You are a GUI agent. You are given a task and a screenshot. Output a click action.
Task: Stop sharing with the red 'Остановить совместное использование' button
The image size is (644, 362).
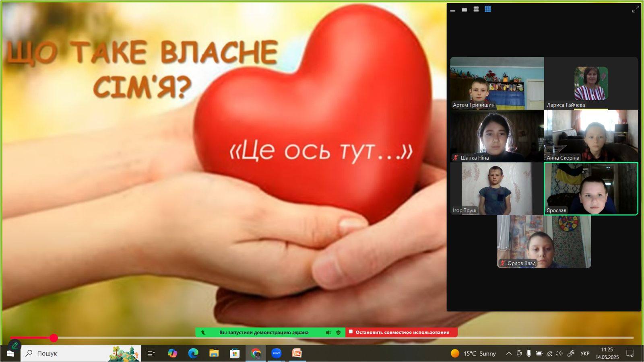coord(402,332)
